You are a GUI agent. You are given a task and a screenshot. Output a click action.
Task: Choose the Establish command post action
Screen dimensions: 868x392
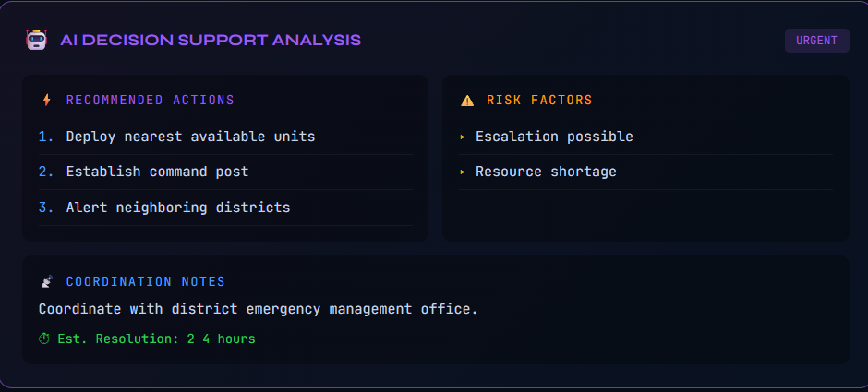point(157,172)
